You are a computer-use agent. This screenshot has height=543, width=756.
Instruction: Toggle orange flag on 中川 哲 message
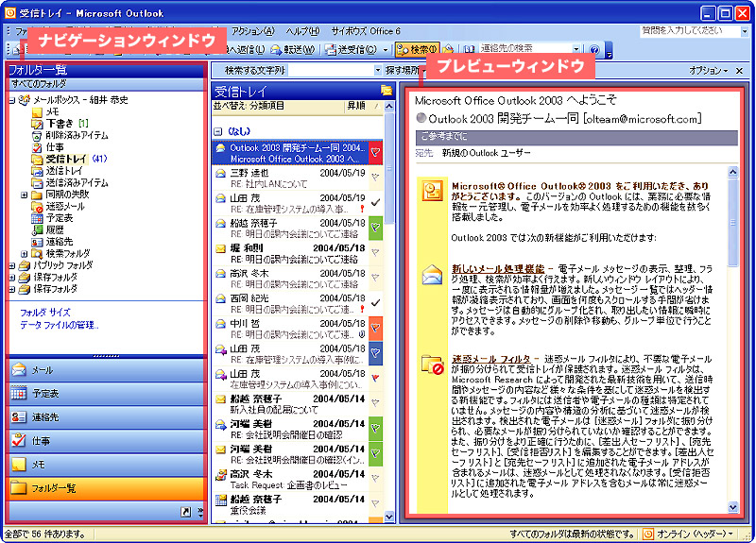[375, 328]
